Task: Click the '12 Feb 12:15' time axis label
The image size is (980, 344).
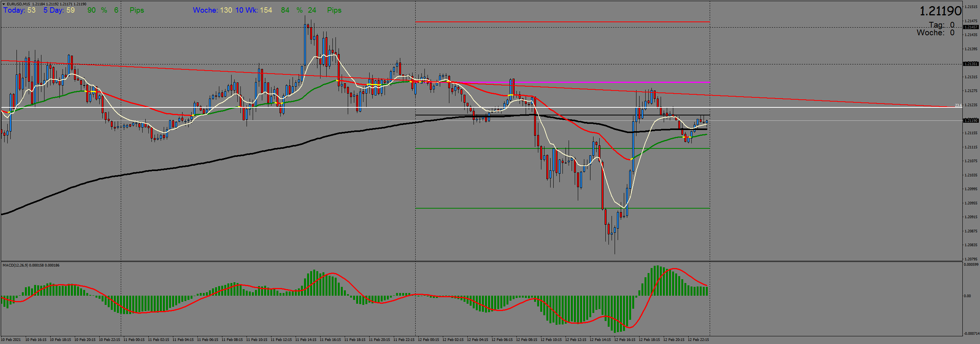Action: pyautogui.click(x=576, y=340)
